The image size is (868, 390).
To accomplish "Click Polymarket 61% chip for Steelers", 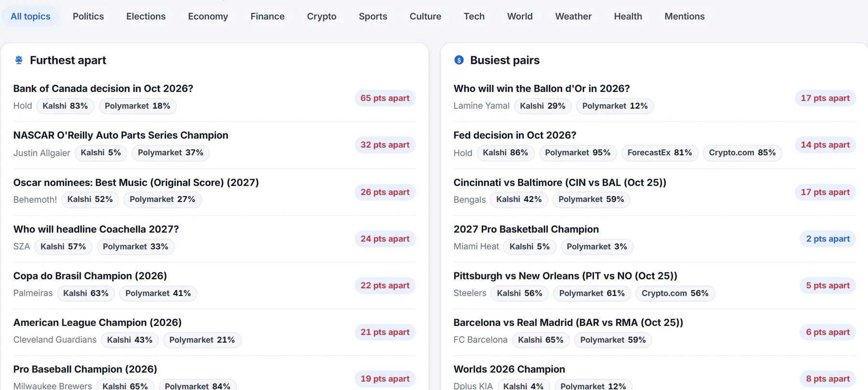I will [x=592, y=294].
